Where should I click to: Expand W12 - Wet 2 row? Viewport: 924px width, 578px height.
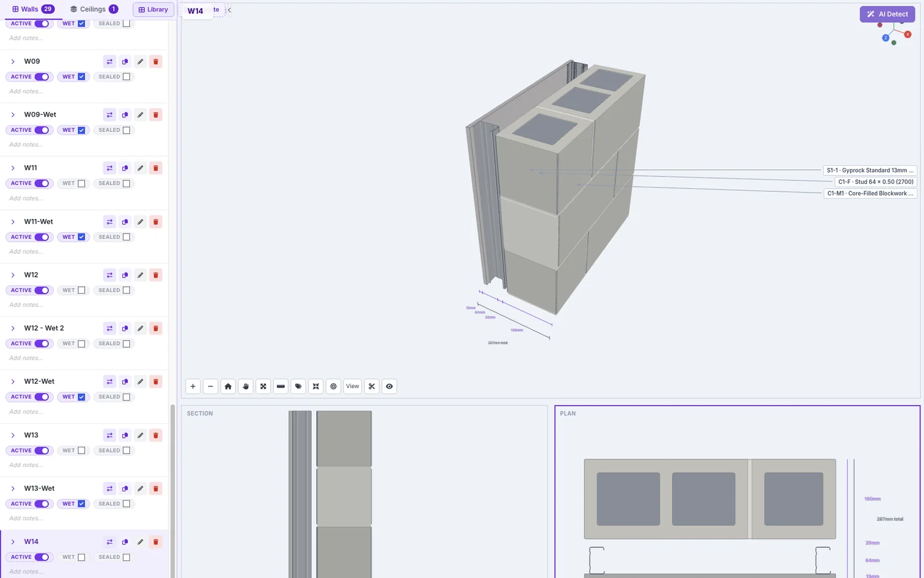(x=13, y=328)
